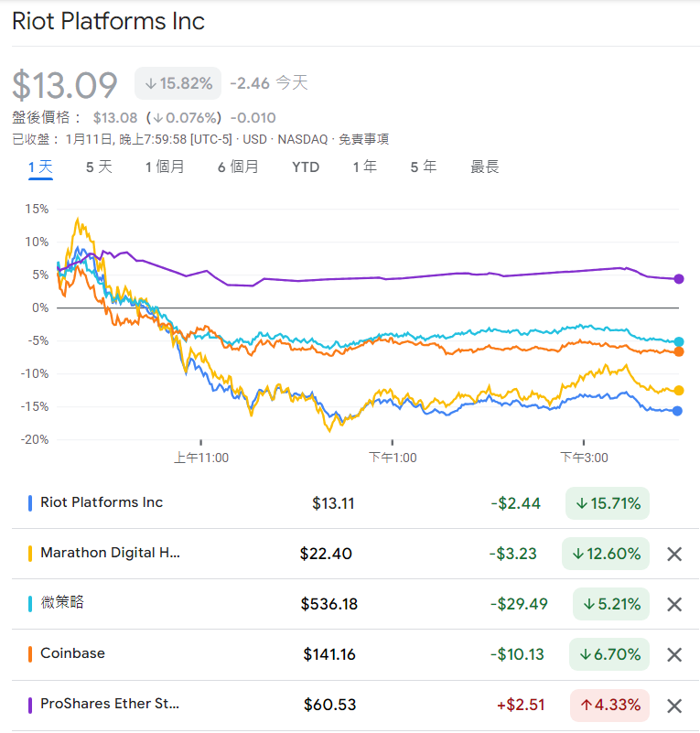Open ProShares Ether St... comparison row

point(355,706)
